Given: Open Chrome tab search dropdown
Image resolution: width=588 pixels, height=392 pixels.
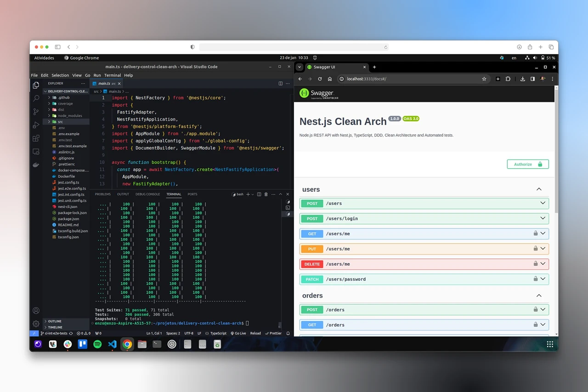Looking at the screenshot, I should (x=300, y=67).
